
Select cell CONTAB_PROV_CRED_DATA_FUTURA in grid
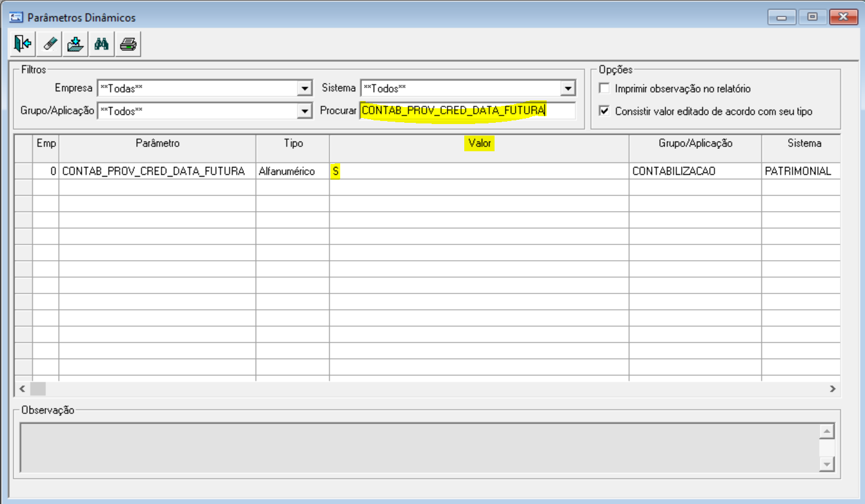click(157, 171)
